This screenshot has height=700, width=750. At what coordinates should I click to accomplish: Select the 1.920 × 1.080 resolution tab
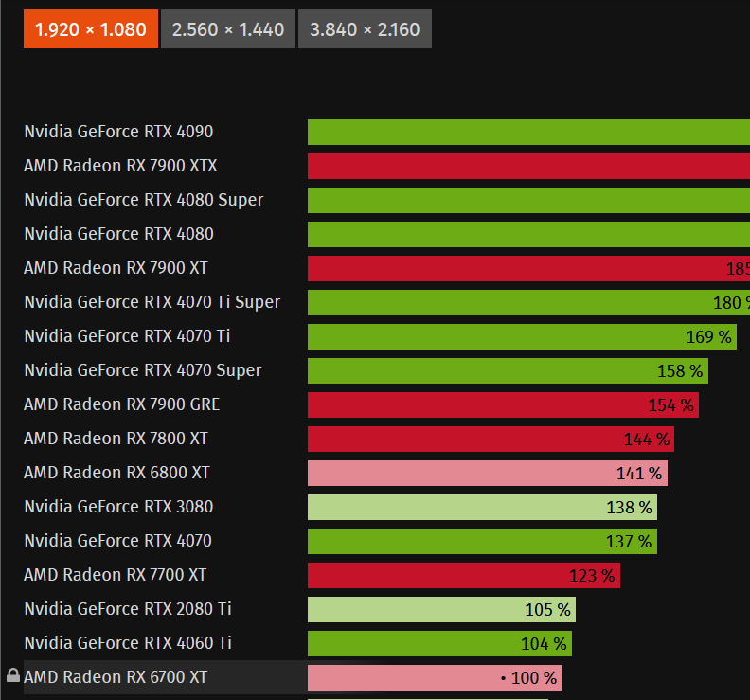pyautogui.click(x=90, y=29)
